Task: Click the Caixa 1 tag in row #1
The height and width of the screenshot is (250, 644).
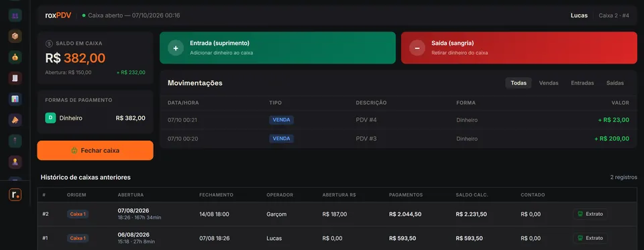Action: pyautogui.click(x=78, y=238)
